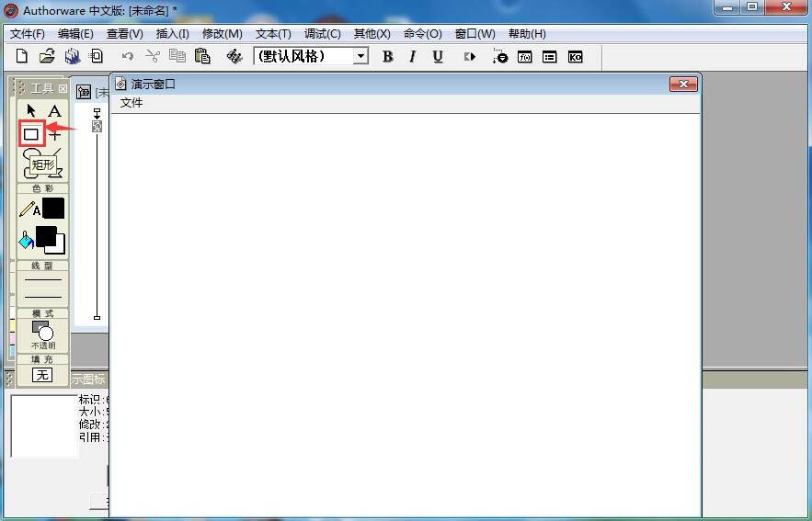This screenshot has width=812, height=521.
Task: Click the display icon on flowline
Action: [x=97, y=126]
